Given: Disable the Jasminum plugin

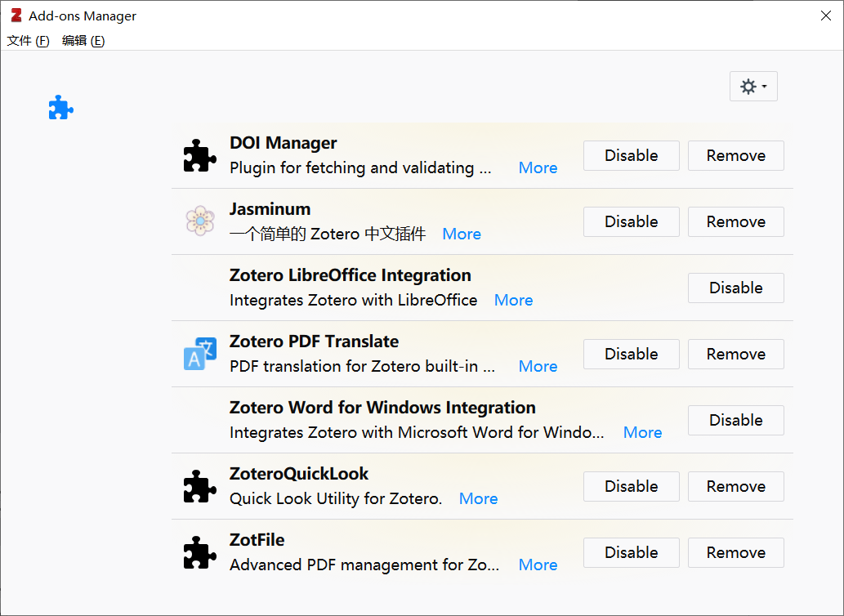Looking at the screenshot, I should (631, 221).
